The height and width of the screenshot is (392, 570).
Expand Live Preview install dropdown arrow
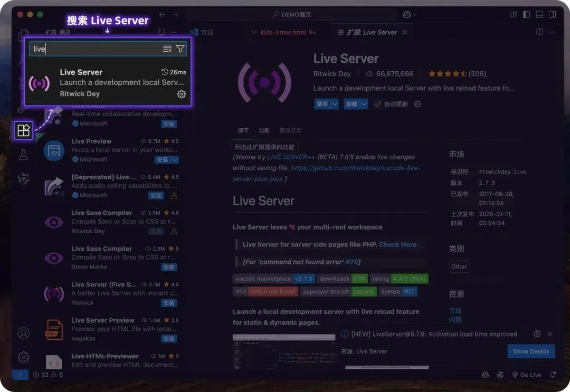[x=175, y=159]
